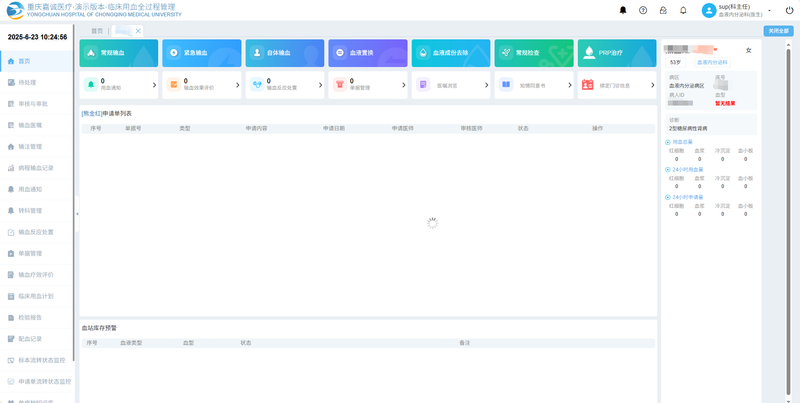Expand the user account dropdown arrow
The height and width of the screenshot is (403, 800).
point(769,11)
